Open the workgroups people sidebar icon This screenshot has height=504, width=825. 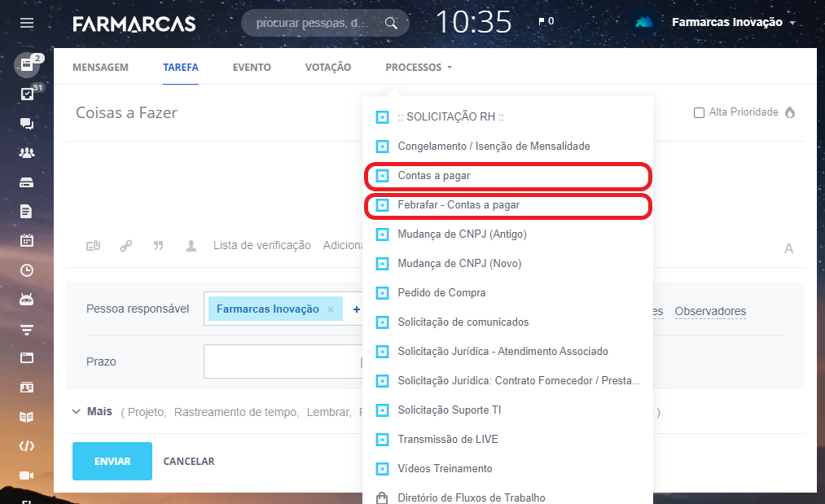[27, 153]
